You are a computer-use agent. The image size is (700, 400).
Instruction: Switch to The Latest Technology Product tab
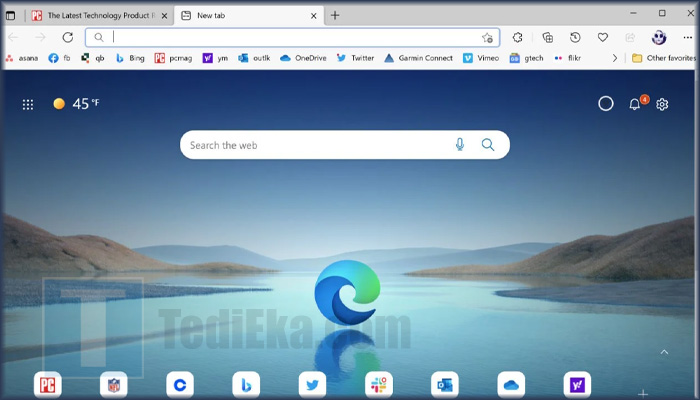pos(100,16)
